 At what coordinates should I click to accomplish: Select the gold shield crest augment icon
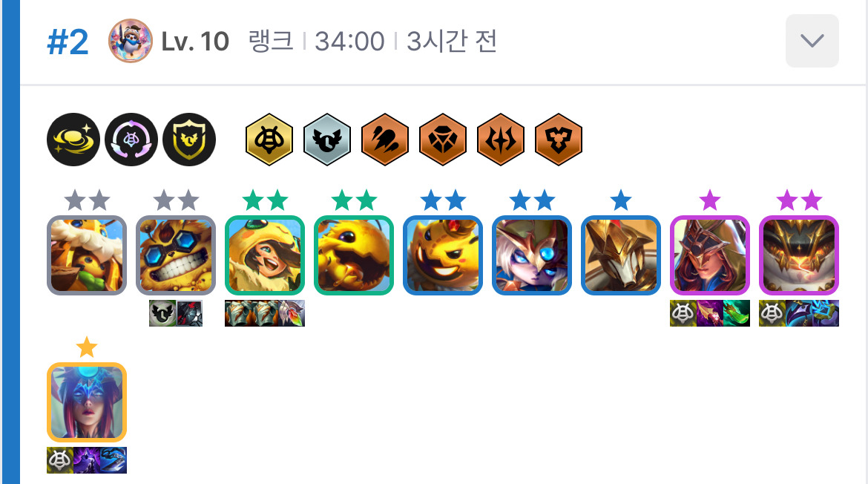click(189, 140)
